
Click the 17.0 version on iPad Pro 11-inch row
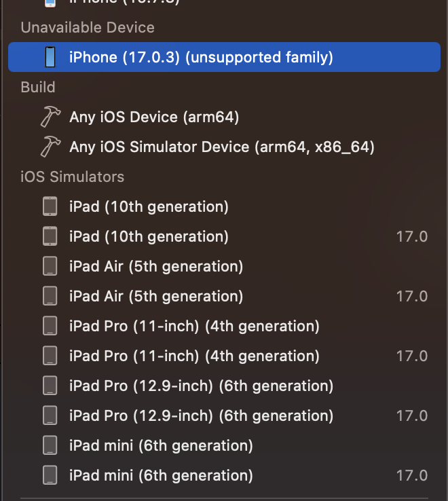412,356
